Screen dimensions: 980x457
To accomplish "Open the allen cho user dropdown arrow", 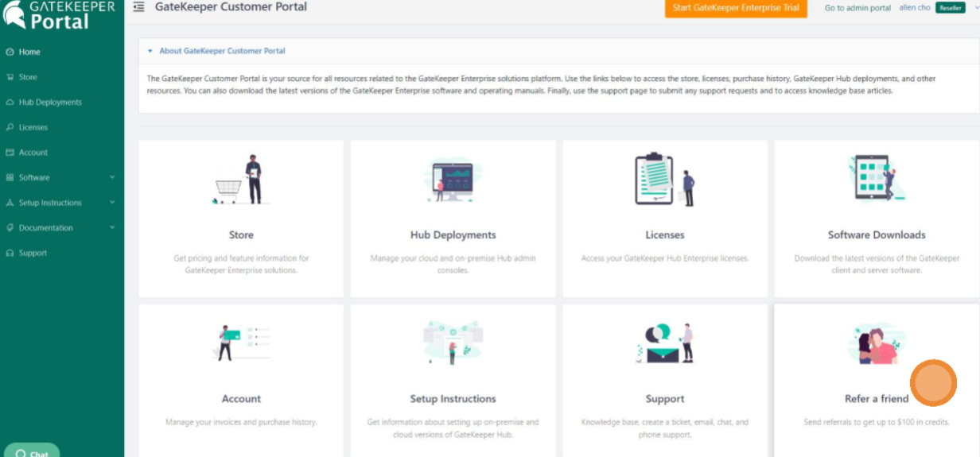I will click(975, 8).
